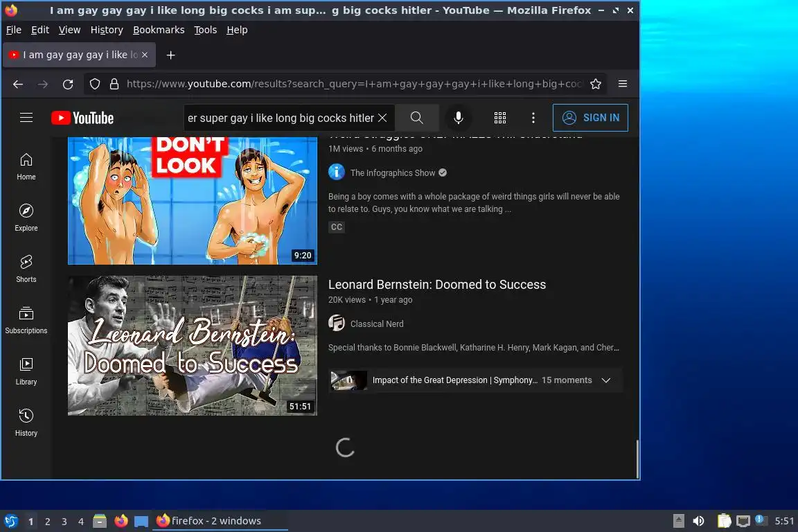Open Explore in the YouTube sidebar
Image resolution: width=798 pixels, height=532 pixels.
[x=26, y=218]
